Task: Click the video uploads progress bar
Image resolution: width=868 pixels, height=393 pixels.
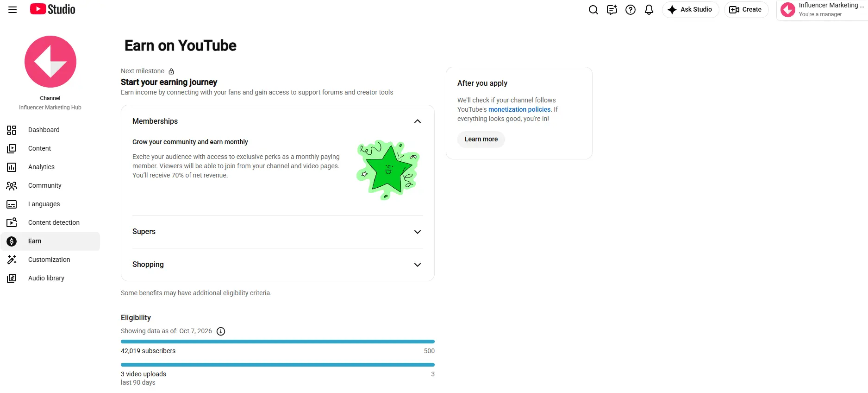Action: tap(278, 365)
